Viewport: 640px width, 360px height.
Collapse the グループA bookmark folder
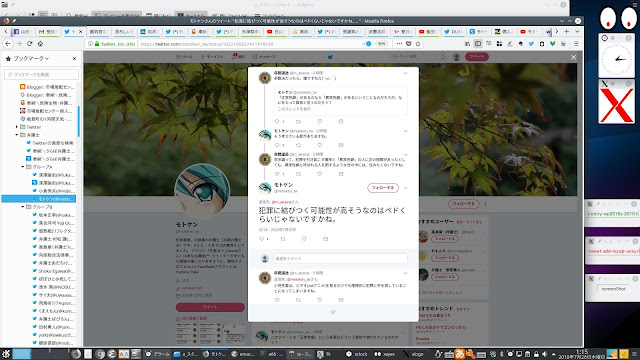23,167
